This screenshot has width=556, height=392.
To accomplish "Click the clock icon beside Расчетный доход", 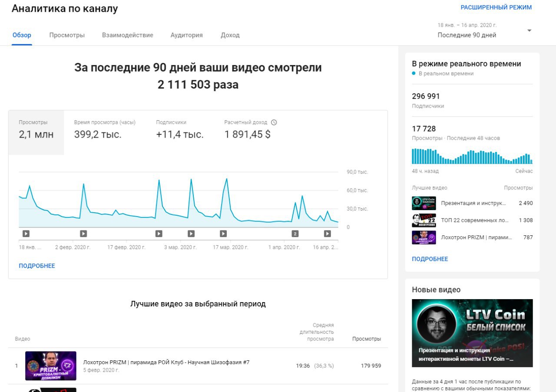I will pyautogui.click(x=274, y=122).
